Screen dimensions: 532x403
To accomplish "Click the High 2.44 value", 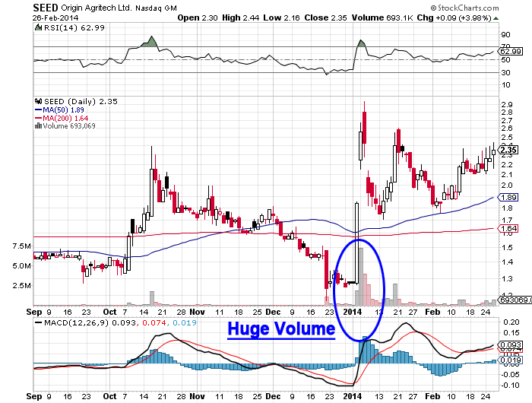I will (241, 18).
